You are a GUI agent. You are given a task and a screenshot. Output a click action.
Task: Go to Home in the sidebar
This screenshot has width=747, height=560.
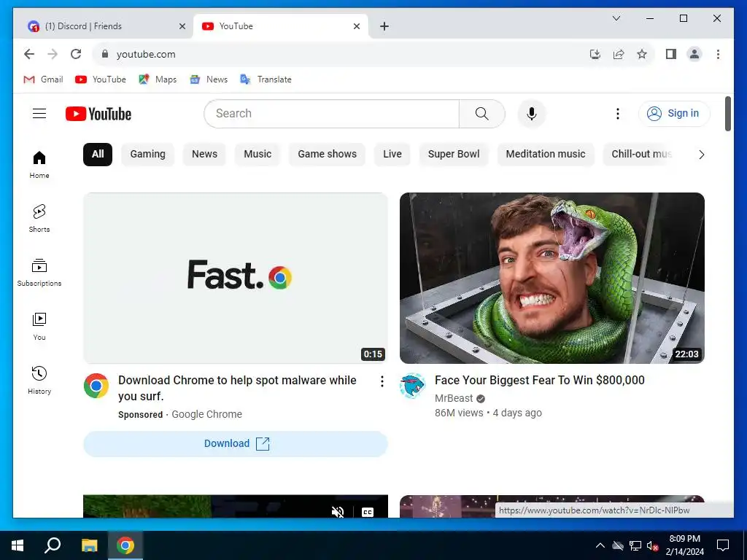point(39,165)
